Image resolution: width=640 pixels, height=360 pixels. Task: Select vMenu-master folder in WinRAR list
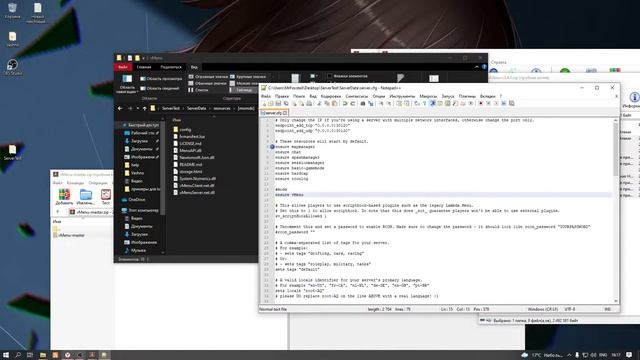click(69, 235)
